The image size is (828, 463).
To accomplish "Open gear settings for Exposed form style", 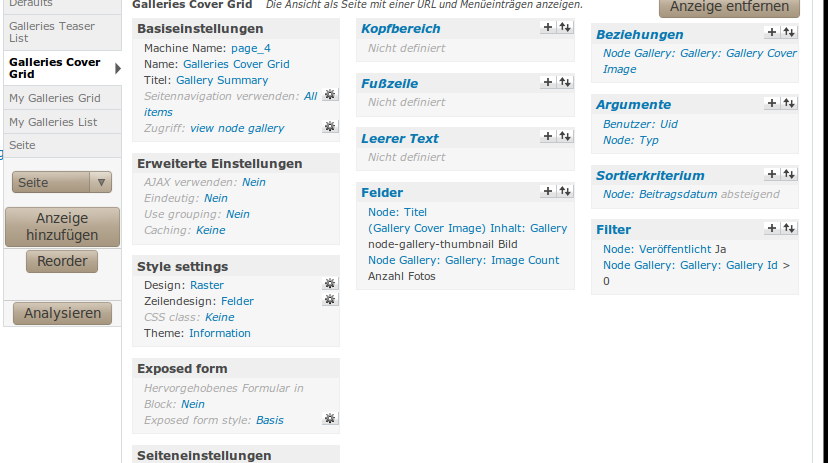I will coord(330,419).
